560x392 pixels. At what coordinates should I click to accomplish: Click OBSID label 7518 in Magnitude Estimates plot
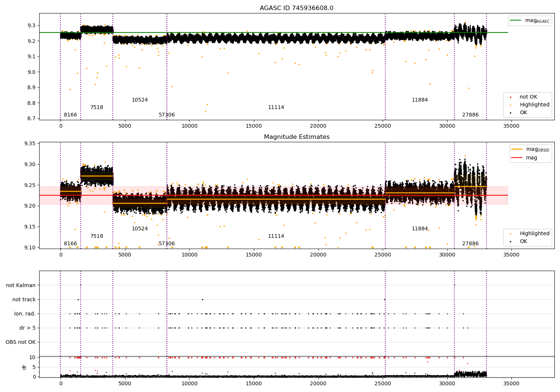click(x=97, y=236)
